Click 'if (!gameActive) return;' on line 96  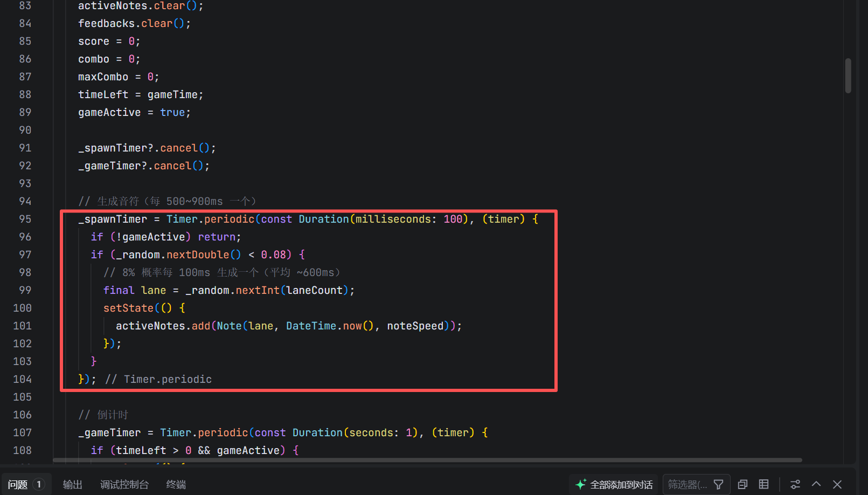[x=166, y=237]
